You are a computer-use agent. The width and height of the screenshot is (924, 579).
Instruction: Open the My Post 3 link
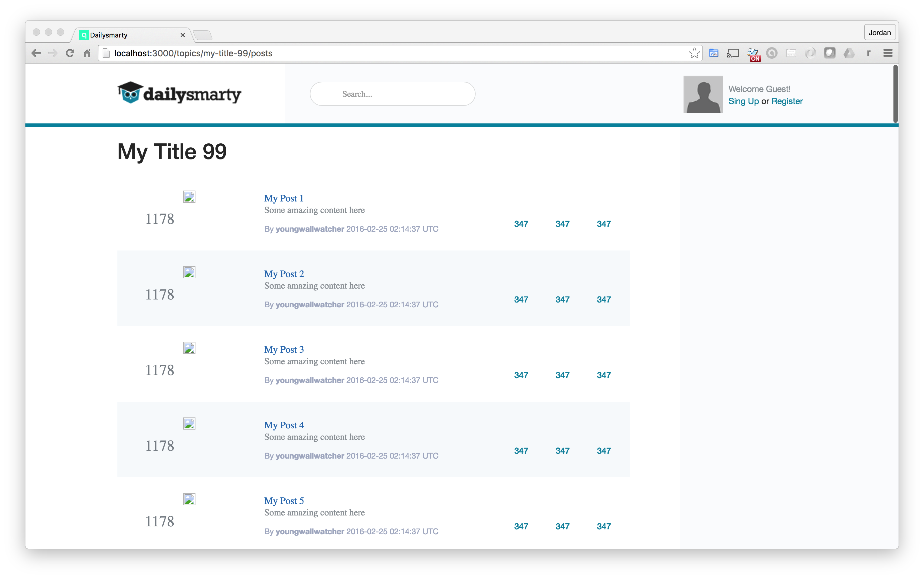(x=284, y=350)
